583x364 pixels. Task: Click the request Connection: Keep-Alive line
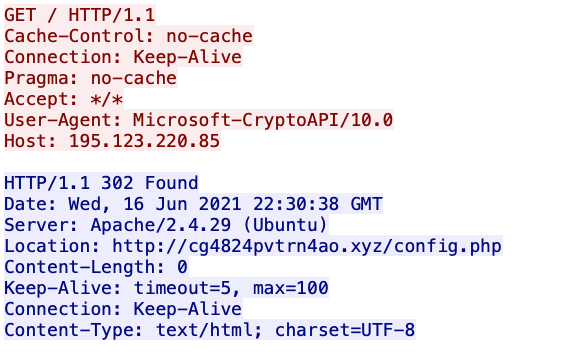[123, 57]
